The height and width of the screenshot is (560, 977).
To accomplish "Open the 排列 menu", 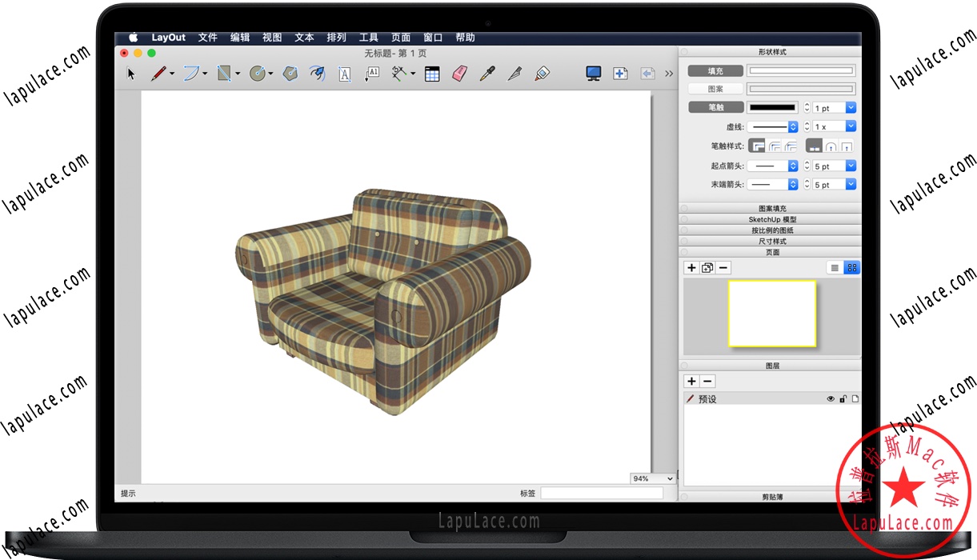I will click(x=336, y=38).
